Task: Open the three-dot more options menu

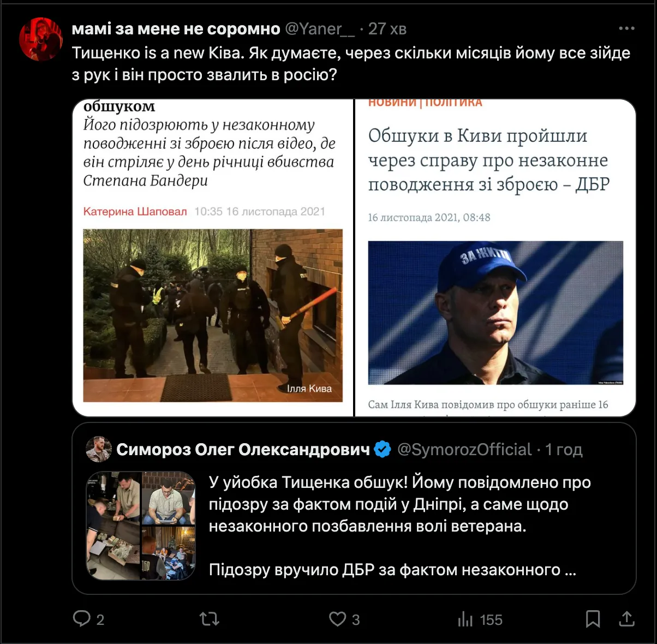Action: click(626, 28)
